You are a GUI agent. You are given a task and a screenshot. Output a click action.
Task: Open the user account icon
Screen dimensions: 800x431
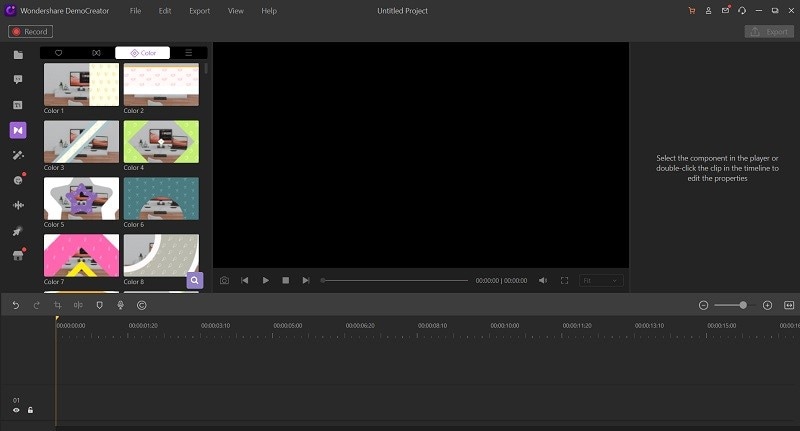click(708, 11)
